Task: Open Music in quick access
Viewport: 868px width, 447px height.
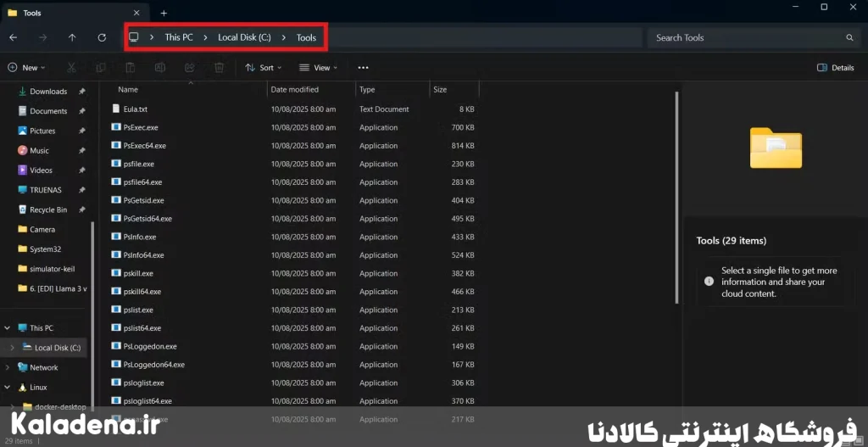Action: pos(39,151)
